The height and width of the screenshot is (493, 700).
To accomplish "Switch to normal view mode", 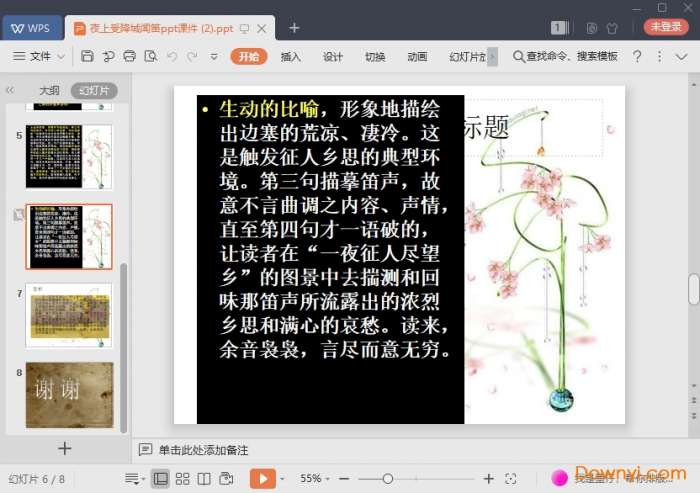I will point(160,479).
